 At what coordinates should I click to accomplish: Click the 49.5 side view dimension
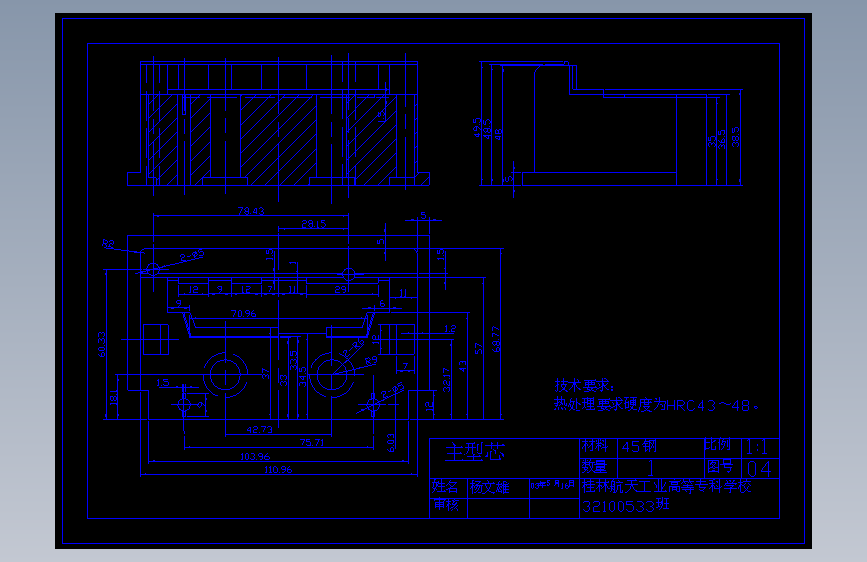point(477,127)
